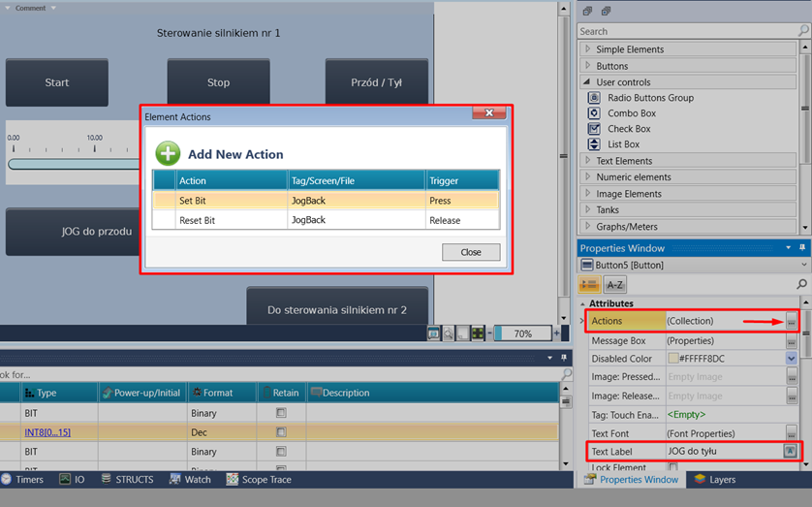Sort properties alphabetically with A-Z icon
The height and width of the screenshot is (507, 812).
[614, 284]
